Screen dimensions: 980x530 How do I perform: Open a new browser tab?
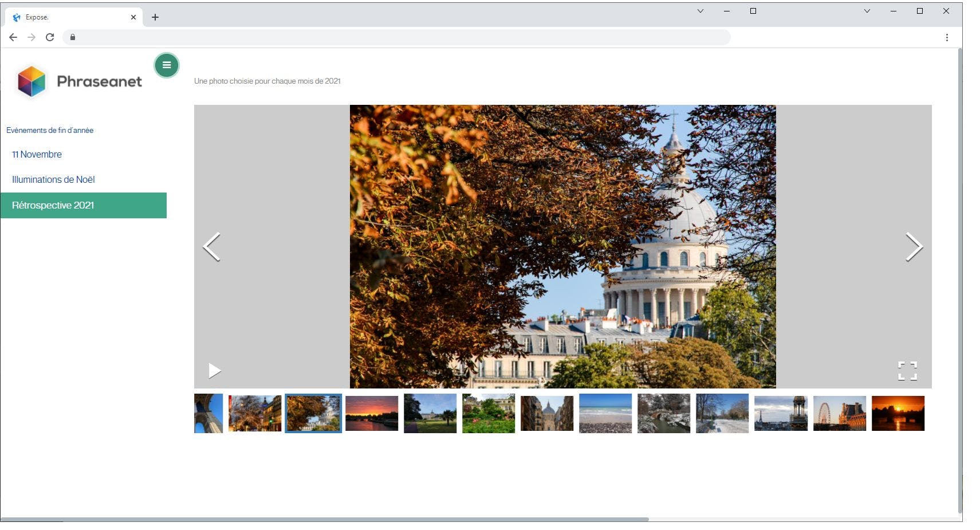155,17
